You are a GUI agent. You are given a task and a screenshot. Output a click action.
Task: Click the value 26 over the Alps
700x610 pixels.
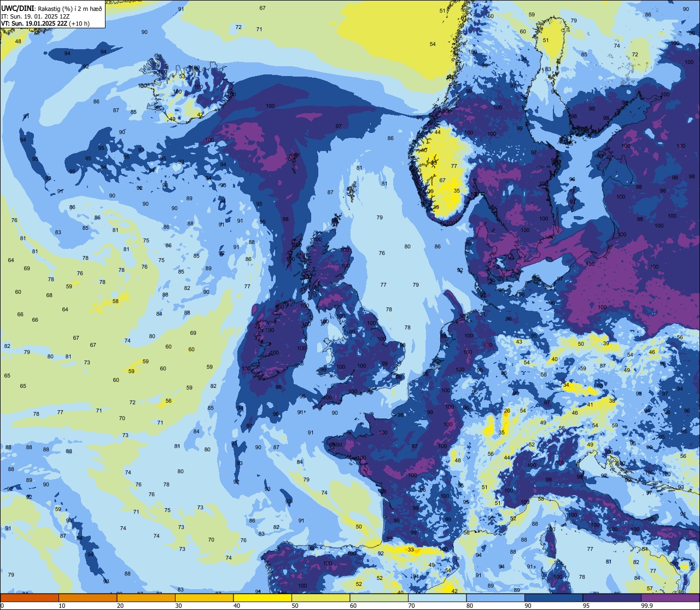(507, 411)
